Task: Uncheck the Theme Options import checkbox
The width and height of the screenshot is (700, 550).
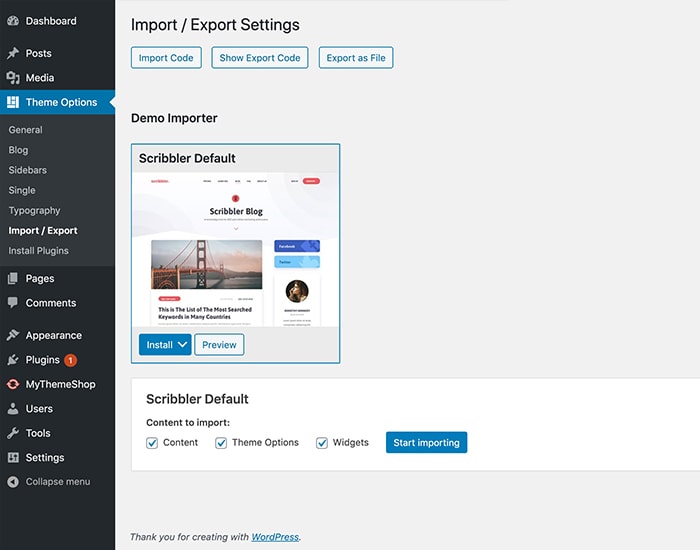Action: point(221,443)
